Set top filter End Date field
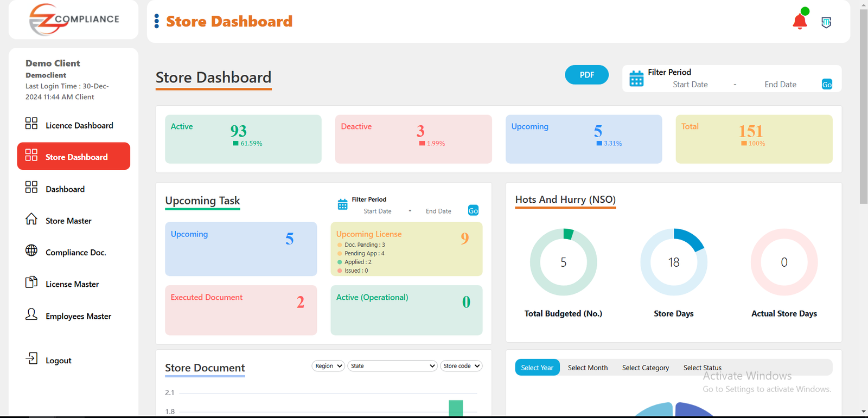This screenshot has height=418, width=868. pyautogui.click(x=780, y=85)
